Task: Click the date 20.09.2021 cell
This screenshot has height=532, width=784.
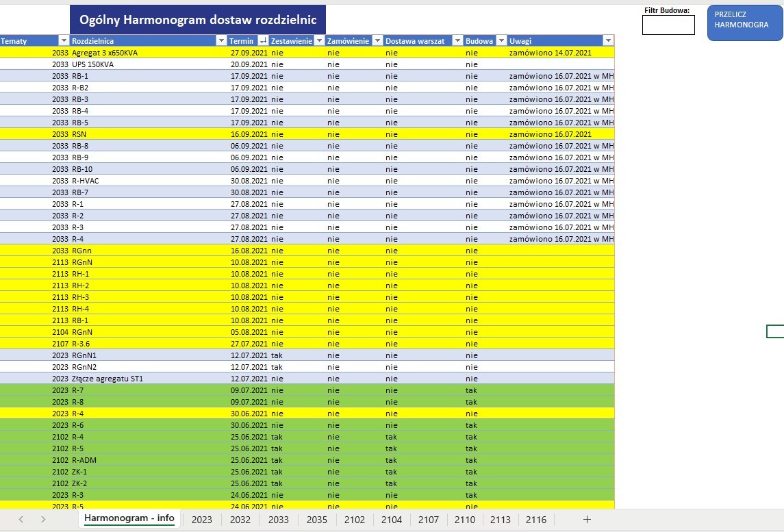Action: click(249, 64)
